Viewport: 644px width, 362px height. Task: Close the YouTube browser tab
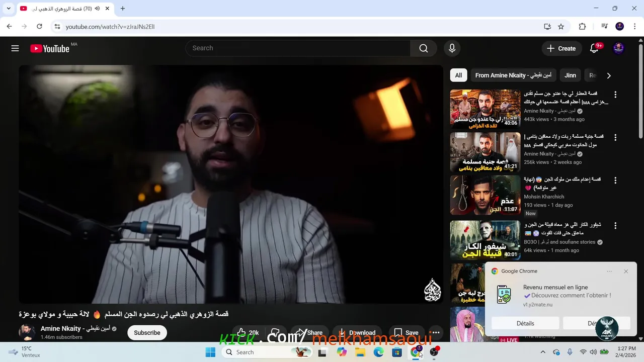(108, 9)
